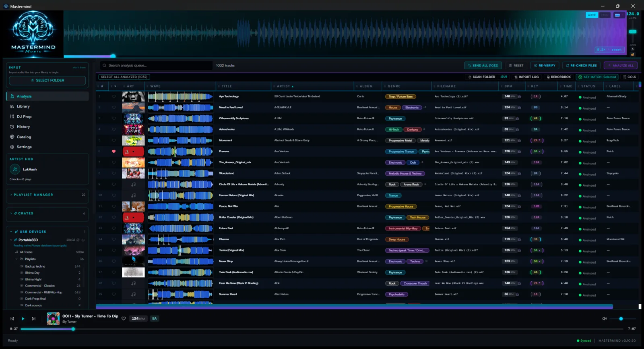Toggle favorite heart on the Pranava row

tap(114, 152)
